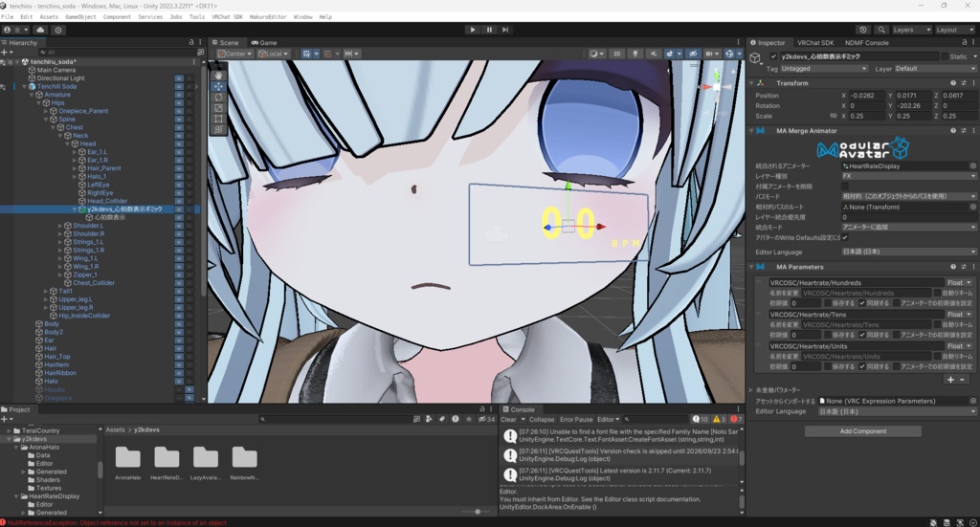Screen dimensions: 980x527
Task: Switch to the VRChat SDK inspector tab
Action: 815,42
